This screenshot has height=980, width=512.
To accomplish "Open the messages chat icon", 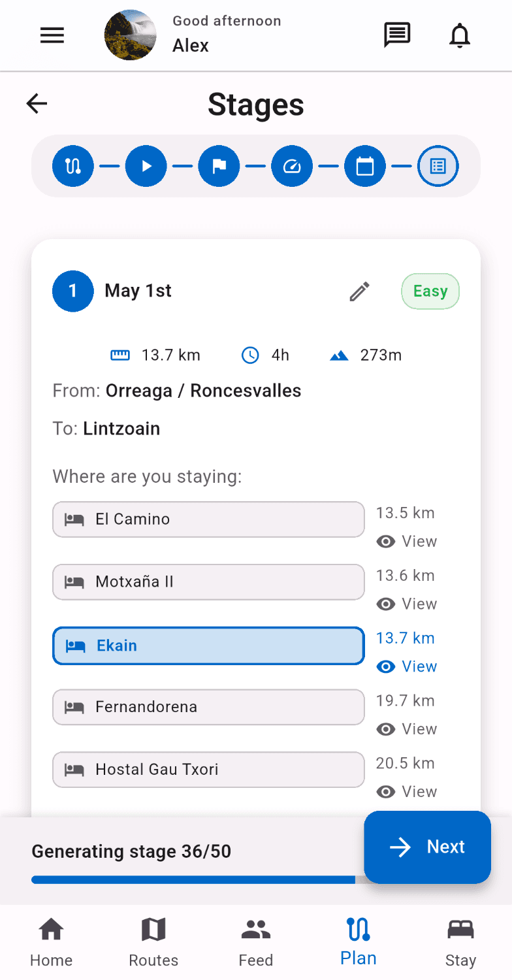I will (396, 35).
